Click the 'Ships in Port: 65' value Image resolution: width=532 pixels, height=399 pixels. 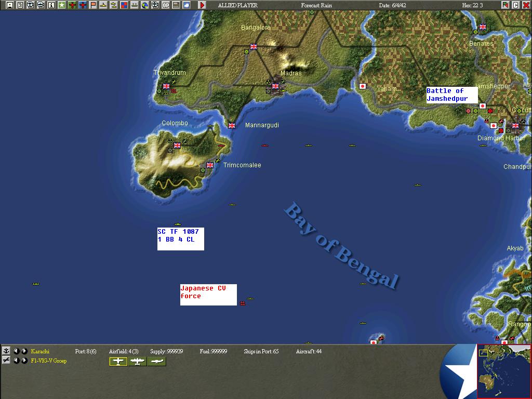[261, 351]
